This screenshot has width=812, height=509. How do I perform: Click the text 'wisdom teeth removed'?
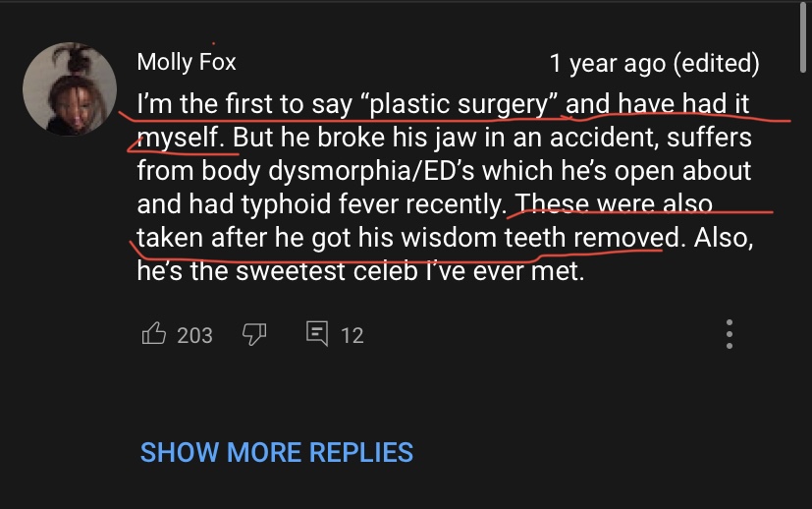[x=540, y=238]
